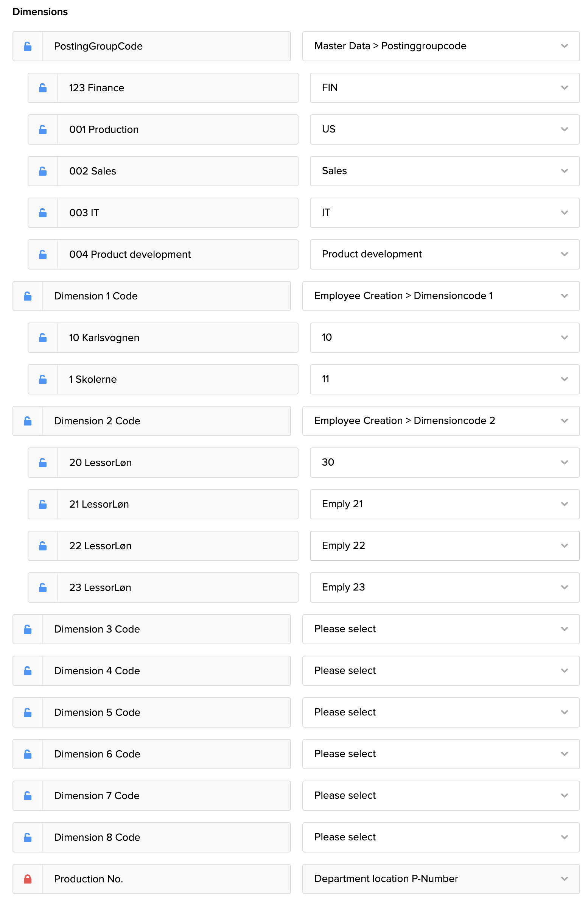Screen dimensions: 588x907
Task: Open Please select dropdown for Dimension 3 Code
Action: pos(440,629)
